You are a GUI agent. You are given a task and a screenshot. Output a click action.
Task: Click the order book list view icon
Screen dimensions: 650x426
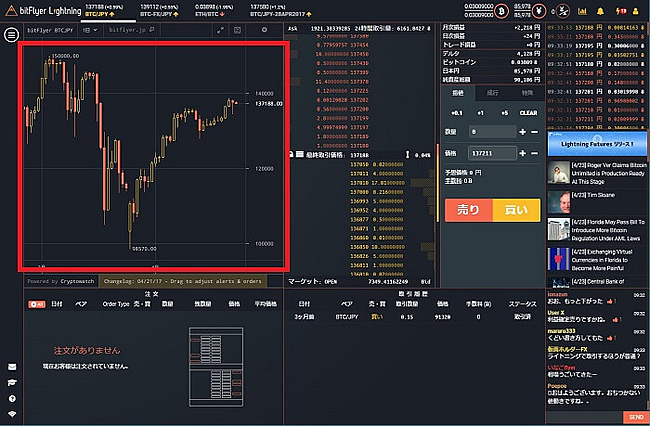pyautogui.click(x=300, y=154)
